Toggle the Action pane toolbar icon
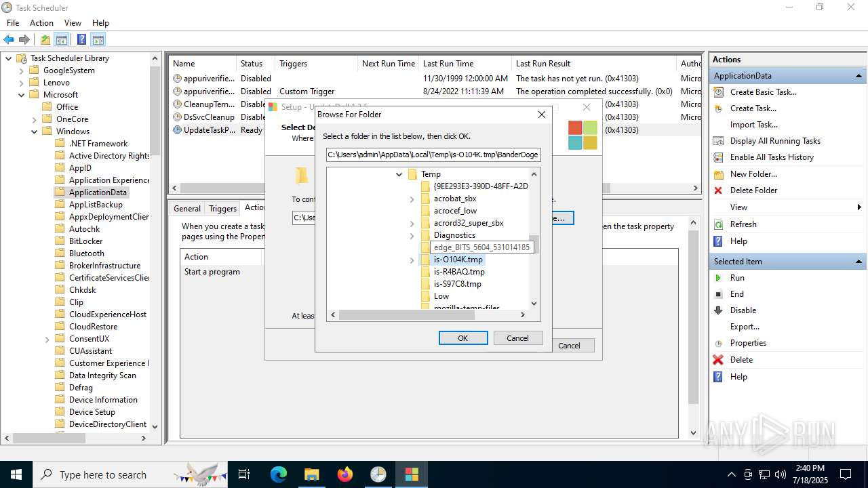The image size is (868, 488). 98,39
